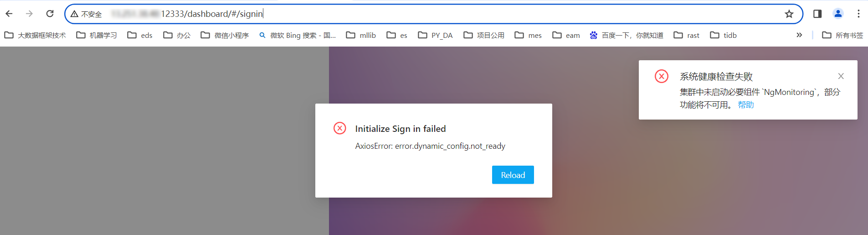Click the browser forward arrow
Screen dimensions: 868x235
pyautogui.click(x=29, y=14)
